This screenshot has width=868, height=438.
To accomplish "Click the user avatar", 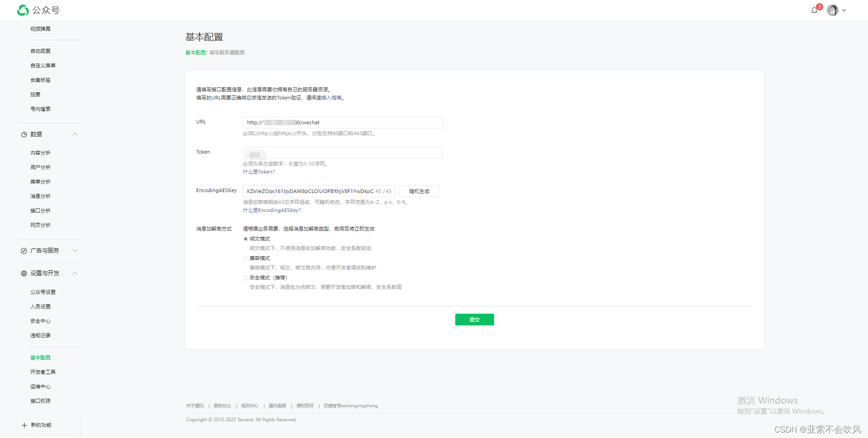I will coord(833,10).
